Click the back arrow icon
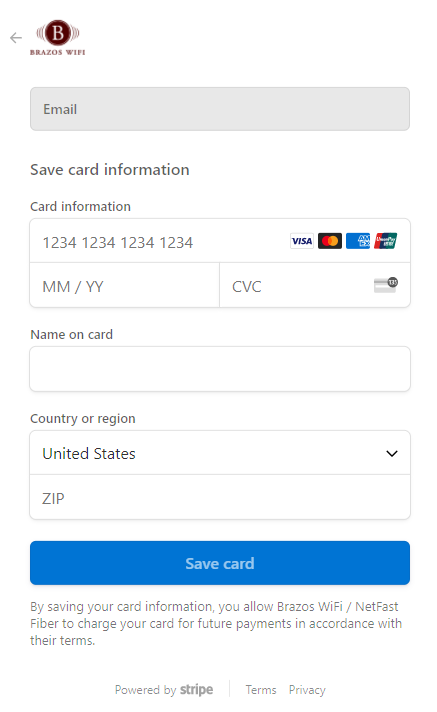437x712 pixels. (x=16, y=38)
